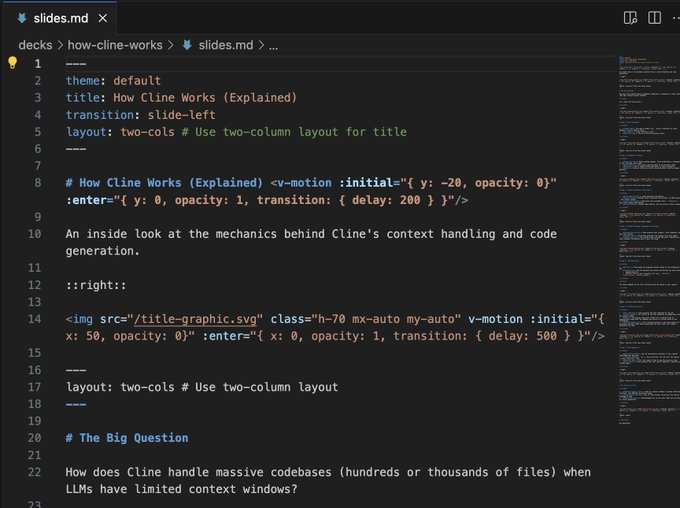This screenshot has height=508, width=680.
Task: Split the editor to the right
Action: (654, 18)
